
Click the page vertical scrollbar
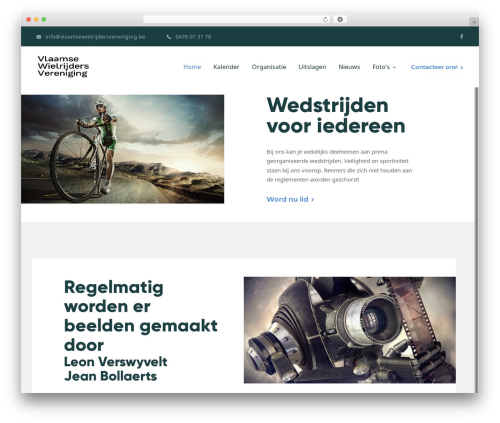[x=476, y=240]
